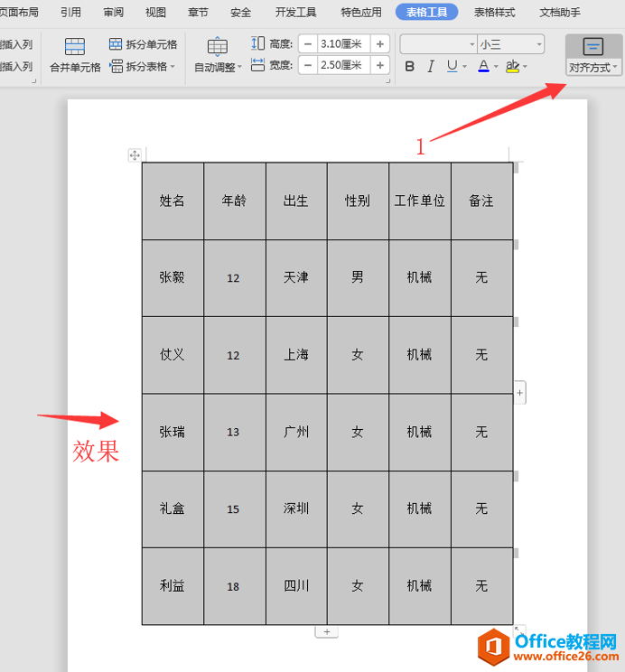The image size is (625, 672).
Task: Switch to the Chapter (章节) tab
Action: click(x=198, y=13)
